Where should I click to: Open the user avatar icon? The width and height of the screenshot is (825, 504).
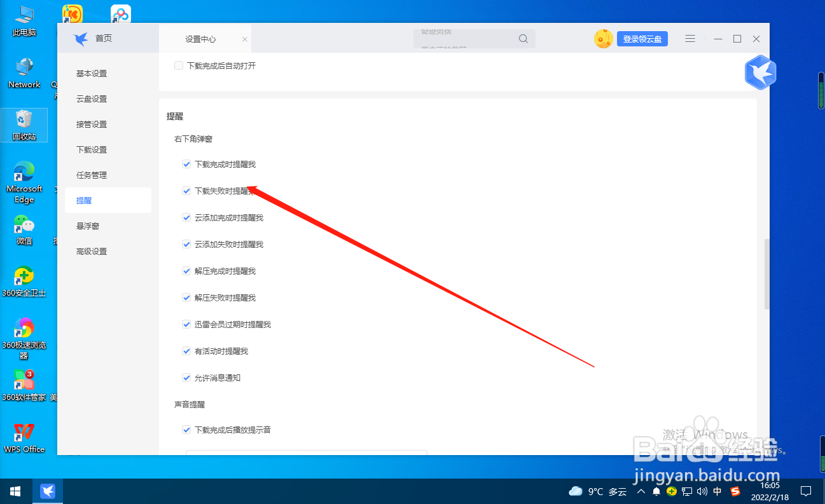pyautogui.click(x=602, y=39)
